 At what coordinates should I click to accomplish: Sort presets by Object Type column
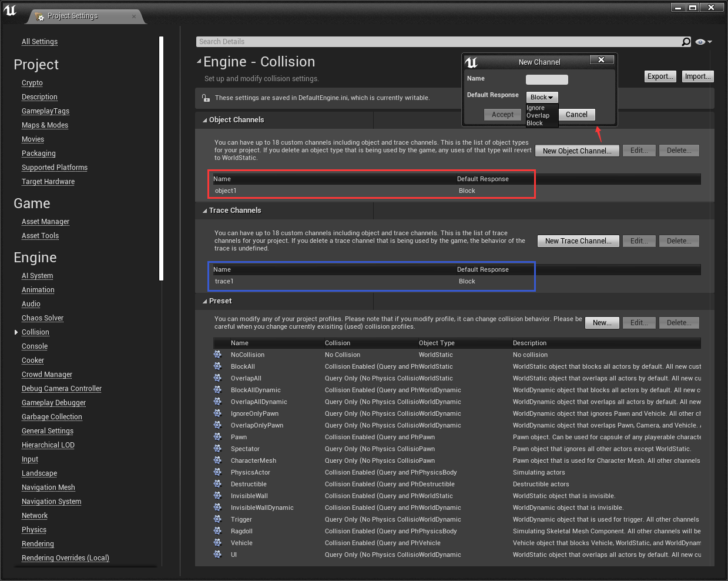pyautogui.click(x=437, y=343)
